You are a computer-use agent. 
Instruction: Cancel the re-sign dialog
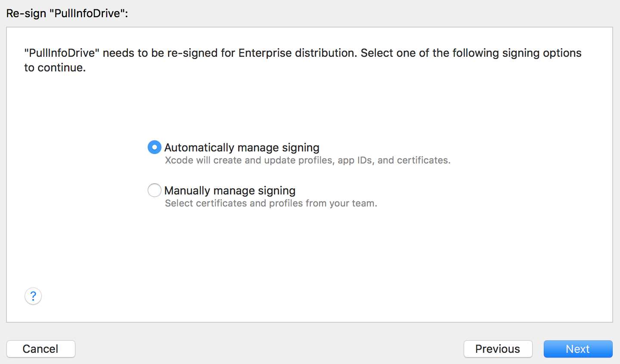point(41,349)
